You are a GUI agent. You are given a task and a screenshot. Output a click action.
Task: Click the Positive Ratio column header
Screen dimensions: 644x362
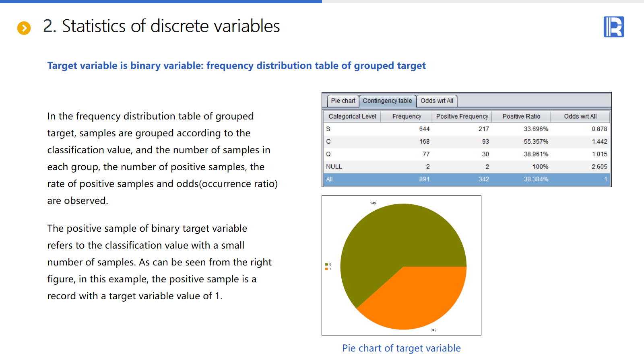521,117
